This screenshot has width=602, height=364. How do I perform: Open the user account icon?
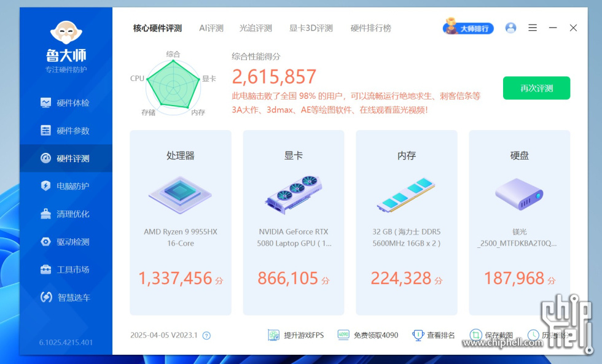[x=510, y=28]
